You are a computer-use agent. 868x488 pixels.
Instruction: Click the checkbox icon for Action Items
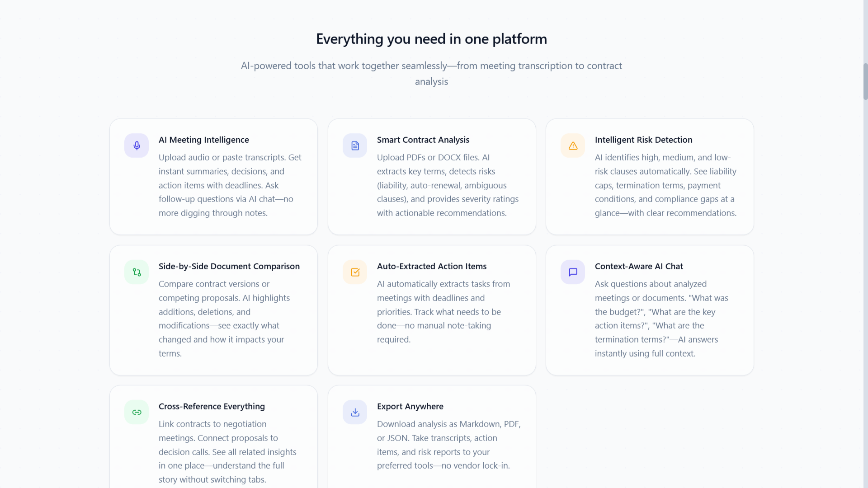[355, 272]
